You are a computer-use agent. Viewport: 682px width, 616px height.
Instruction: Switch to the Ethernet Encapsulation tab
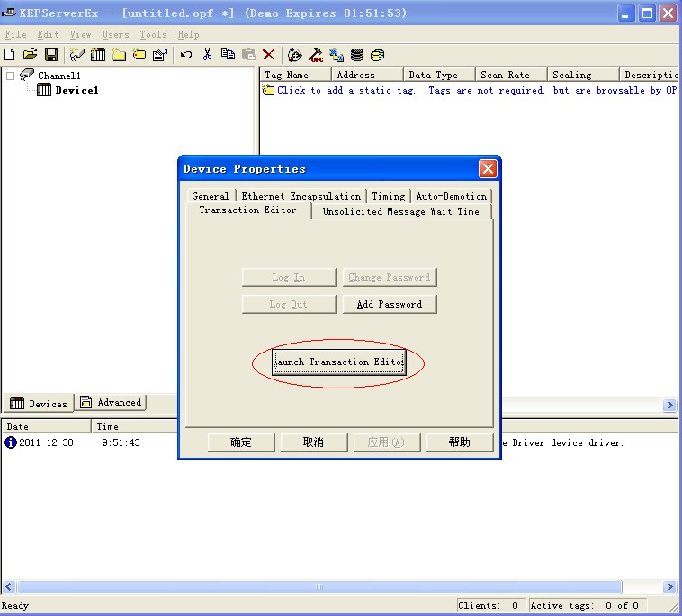pyautogui.click(x=301, y=196)
